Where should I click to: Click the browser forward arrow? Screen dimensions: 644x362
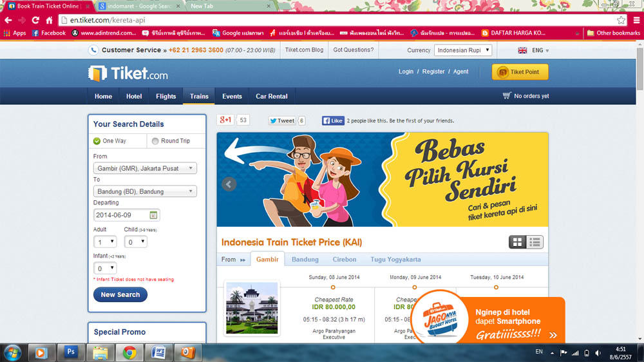coord(22,20)
